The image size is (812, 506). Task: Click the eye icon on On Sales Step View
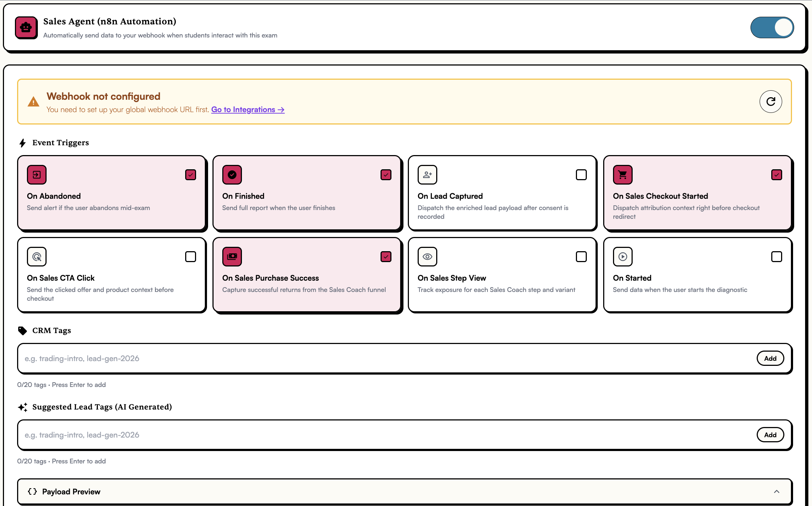click(x=427, y=257)
